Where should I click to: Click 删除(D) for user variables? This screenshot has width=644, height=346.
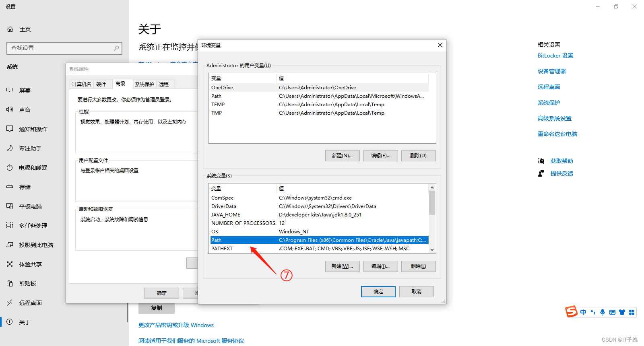419,156
